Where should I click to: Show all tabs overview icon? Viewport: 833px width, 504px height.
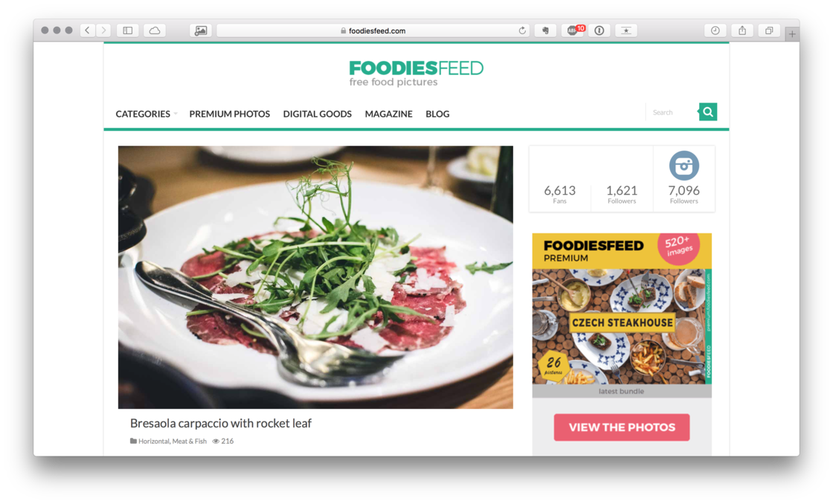pyautogui.click(x=769, y=30)
